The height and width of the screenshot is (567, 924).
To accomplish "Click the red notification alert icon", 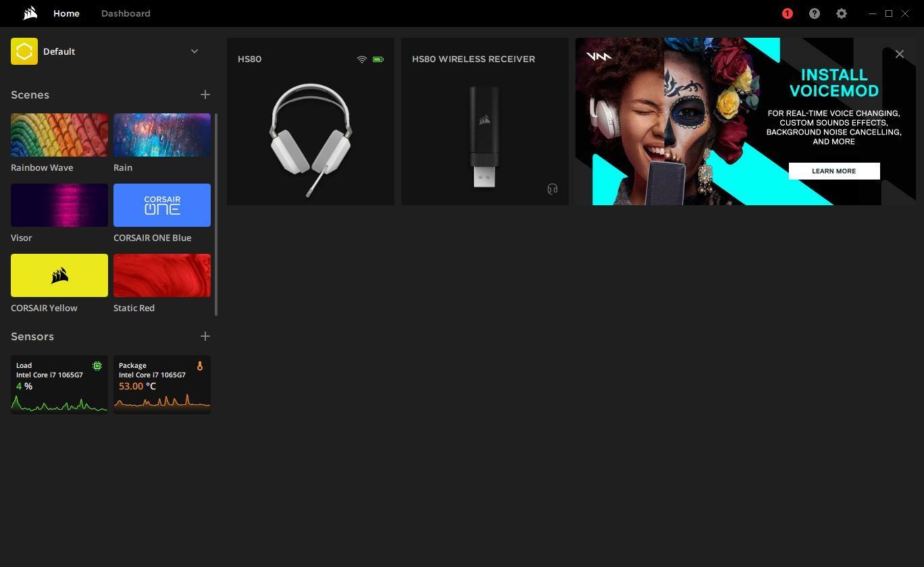I will (787, 13).
